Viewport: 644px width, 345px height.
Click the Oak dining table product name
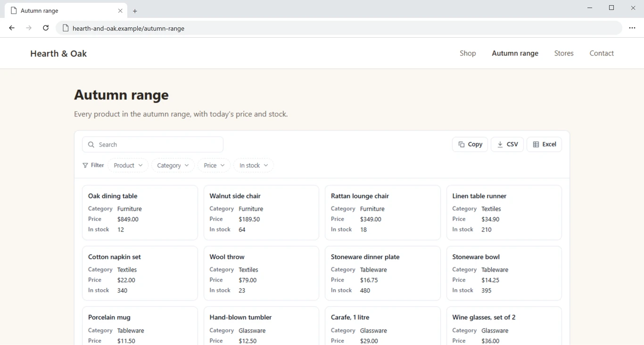click(x=113, y=196)
